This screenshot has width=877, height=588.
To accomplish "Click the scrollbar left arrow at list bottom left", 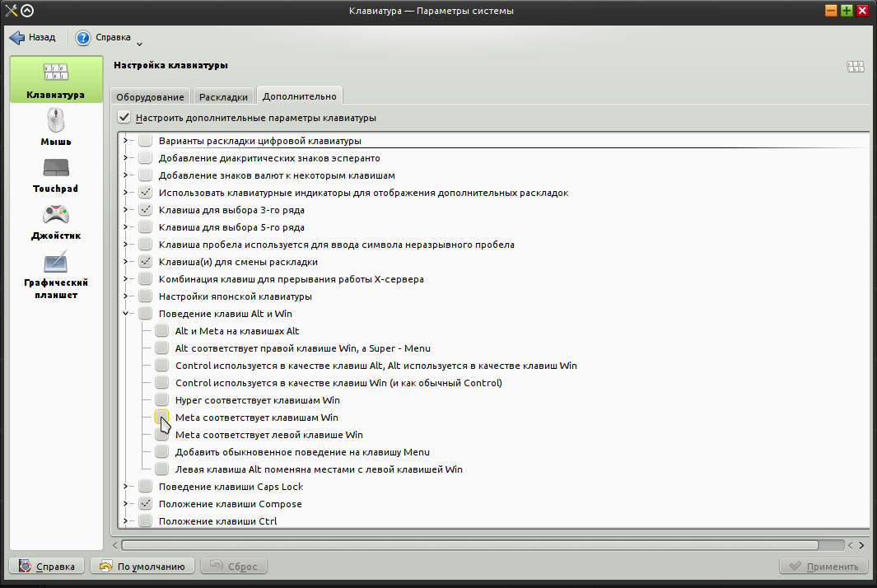I will (x=115, y=545).
